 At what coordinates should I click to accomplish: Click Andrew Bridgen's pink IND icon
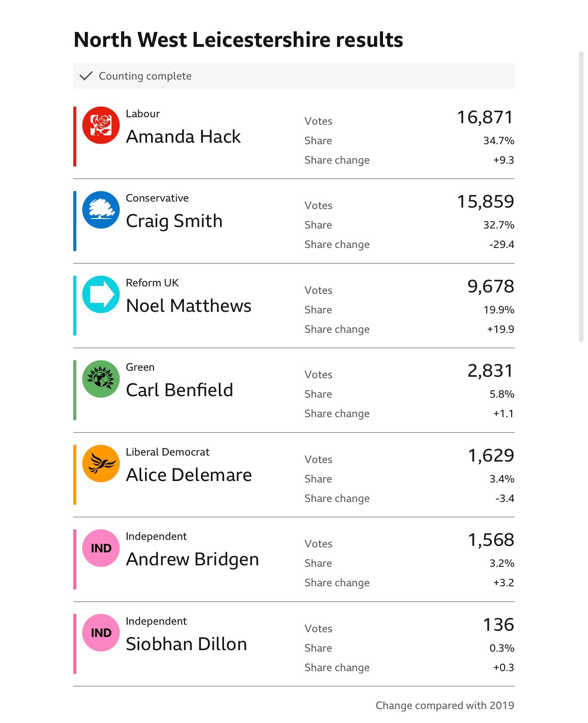tap(101, 548)
